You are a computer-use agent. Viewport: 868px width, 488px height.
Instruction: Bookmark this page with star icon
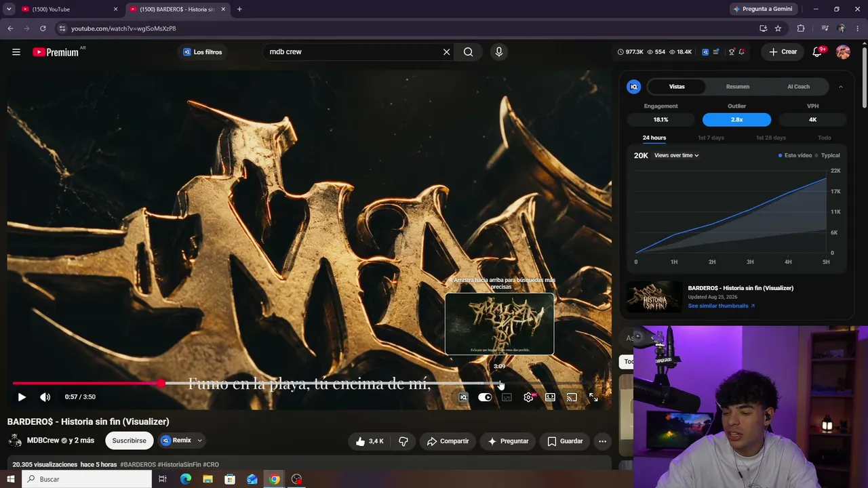pyautogui.click(x=778, y=28)
